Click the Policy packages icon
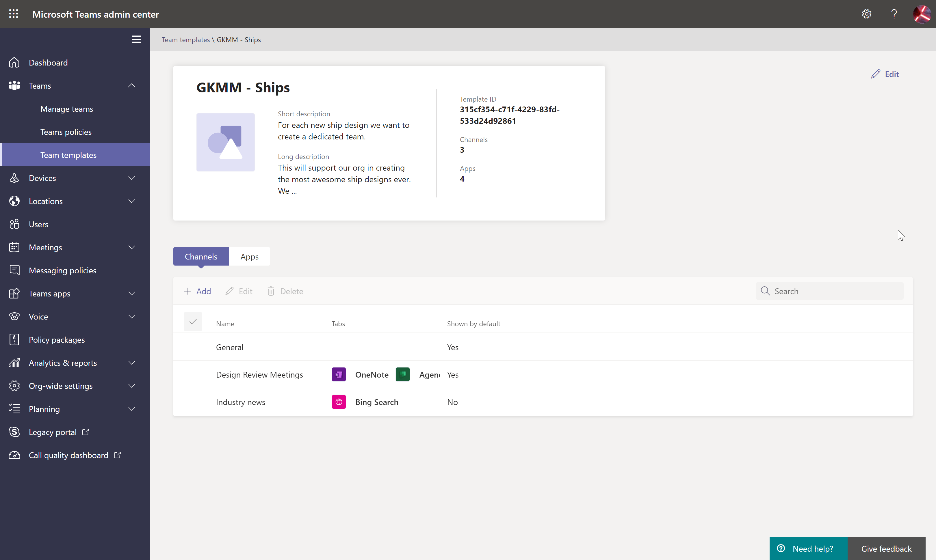This screenshot has height=560, width=936. coord(14,340)
